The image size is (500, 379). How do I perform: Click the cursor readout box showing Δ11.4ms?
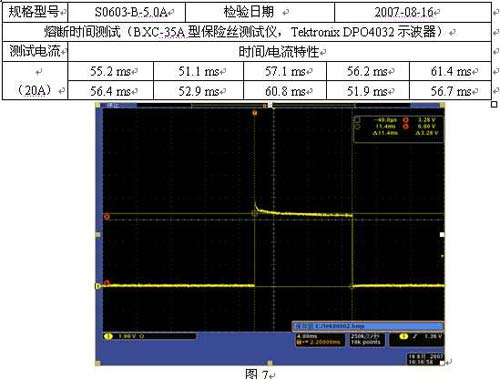[398, 129]
